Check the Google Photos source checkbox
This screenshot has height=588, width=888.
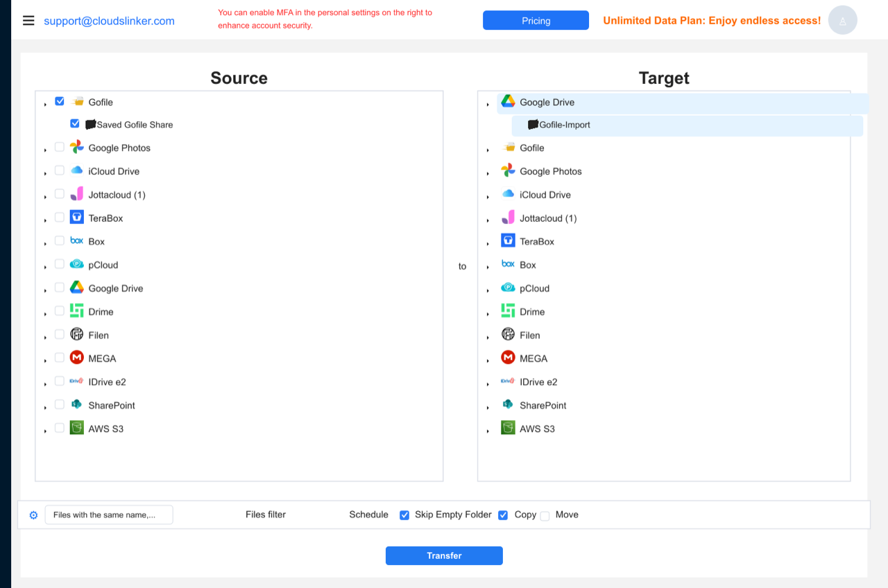60,147
